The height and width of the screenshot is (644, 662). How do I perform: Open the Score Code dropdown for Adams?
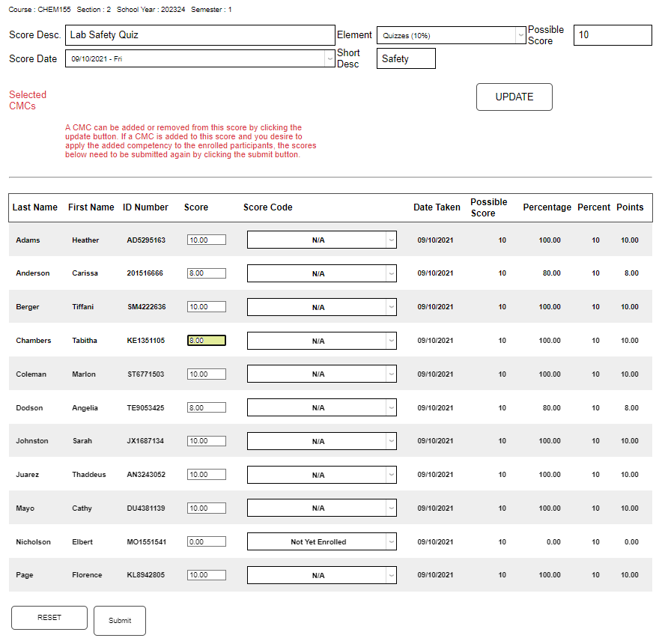tap(321, 240)
